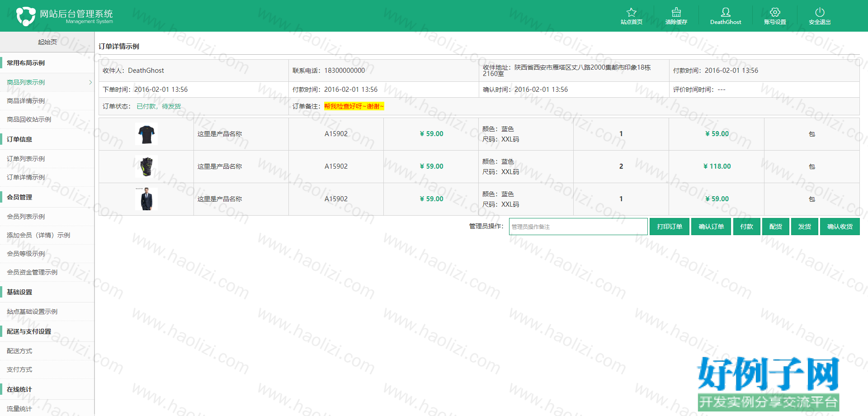Focus the 管理员操作备注 input field
868x416 pixels.
(578, 227)
